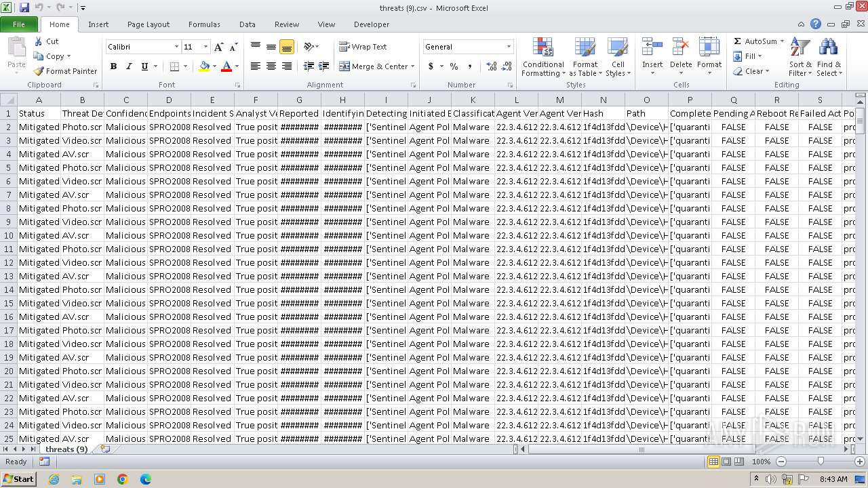Select column A header
Viewport: 868px width, 488px height.
[x=39, y=100]
